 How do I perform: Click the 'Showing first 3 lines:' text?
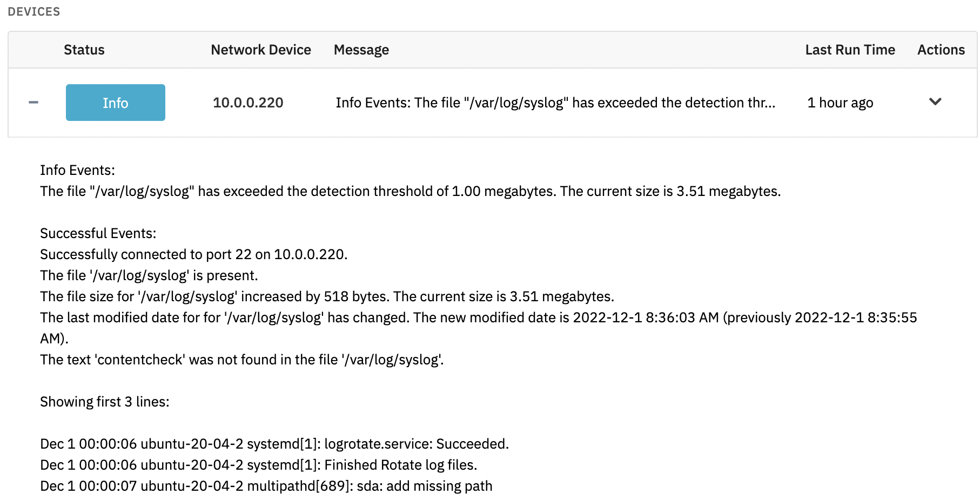tap(105, 402)
